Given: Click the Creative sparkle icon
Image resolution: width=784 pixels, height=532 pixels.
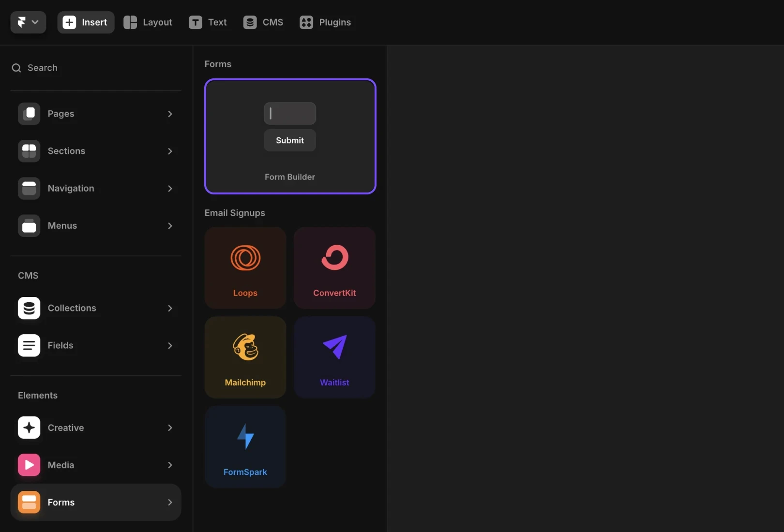Looking at the screenshot, I should (x=29, y=428).
